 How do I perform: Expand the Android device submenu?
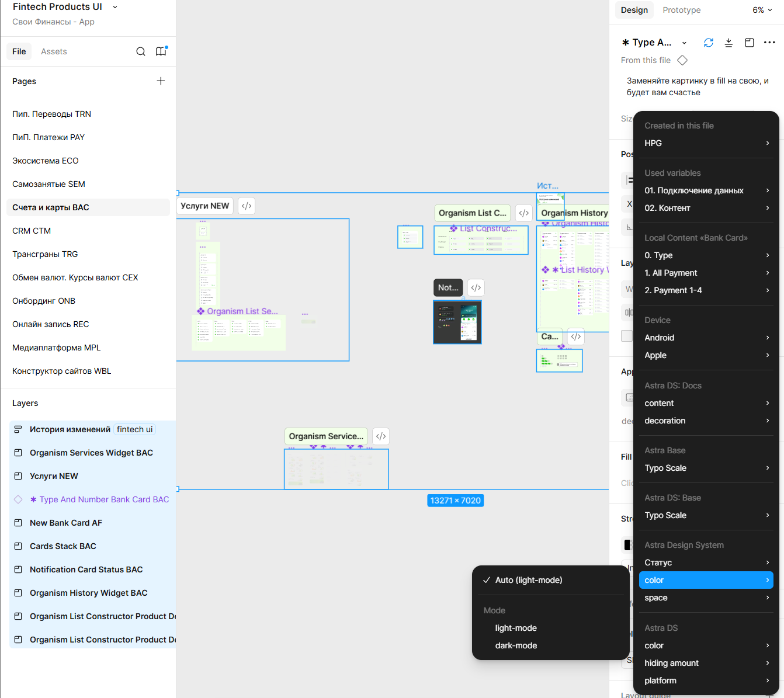706,338
